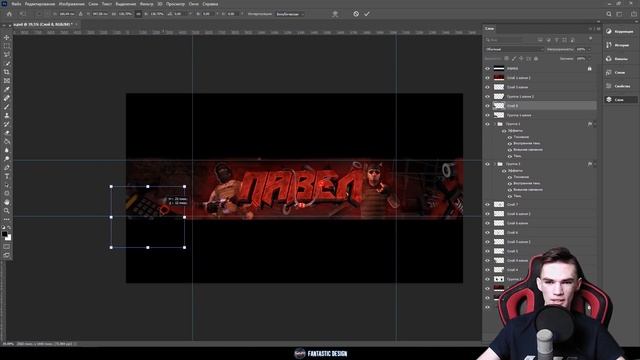
Task: Click the rotation angle field in options bar
Action: pyautogui.click(x=178, y=14)
